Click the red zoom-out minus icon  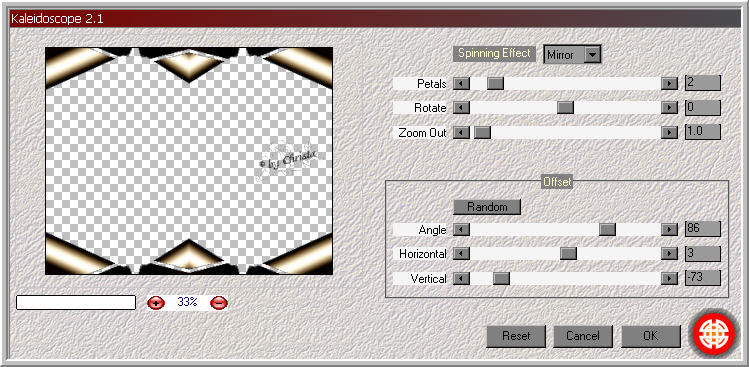(x=219, y=302)
